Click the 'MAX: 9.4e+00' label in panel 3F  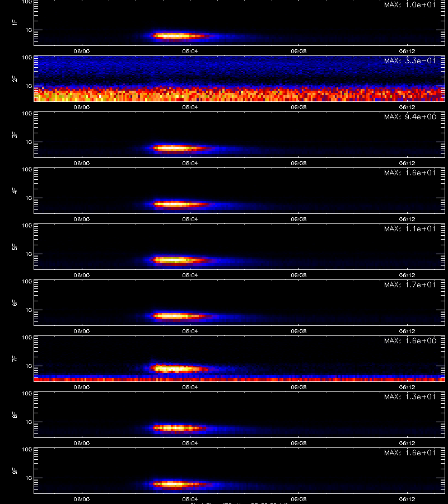[x=410, y=116]
